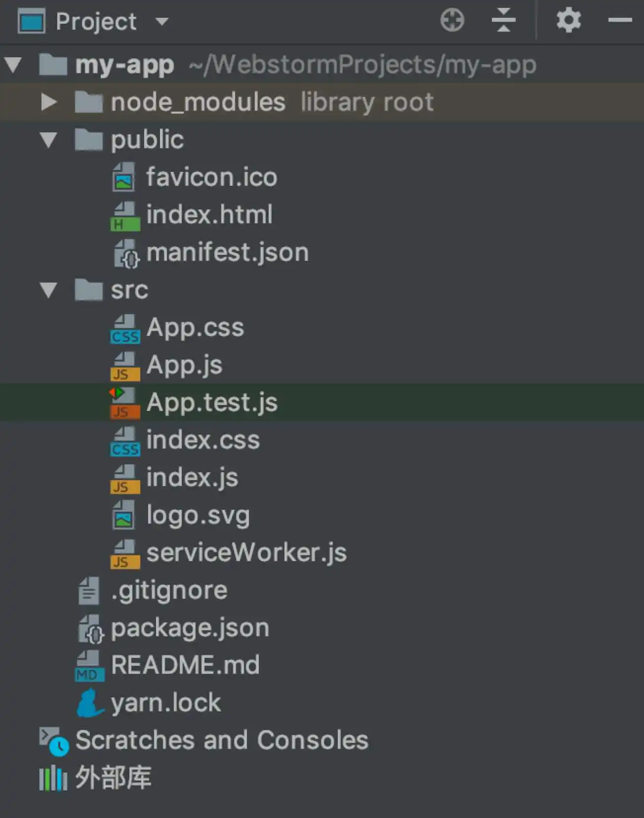Select the index.html file

[x=209, y=215]
